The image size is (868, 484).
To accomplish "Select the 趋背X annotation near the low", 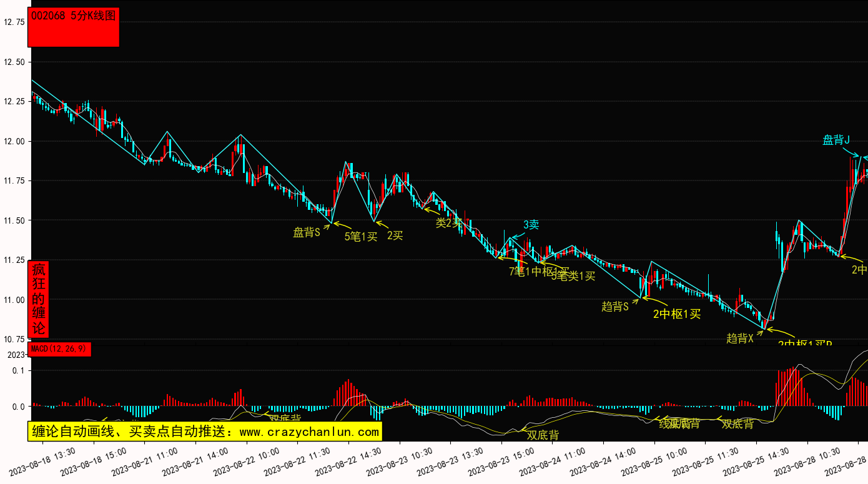I will (739, 338).
